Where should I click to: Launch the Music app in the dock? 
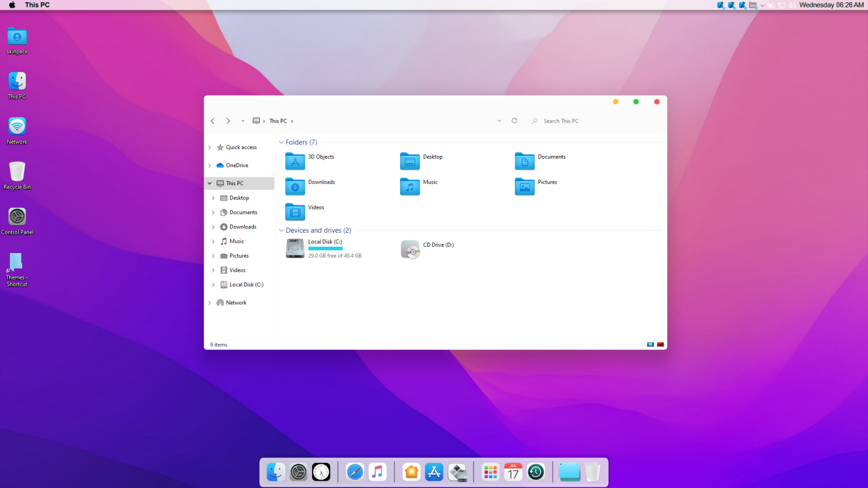(377, 472)
